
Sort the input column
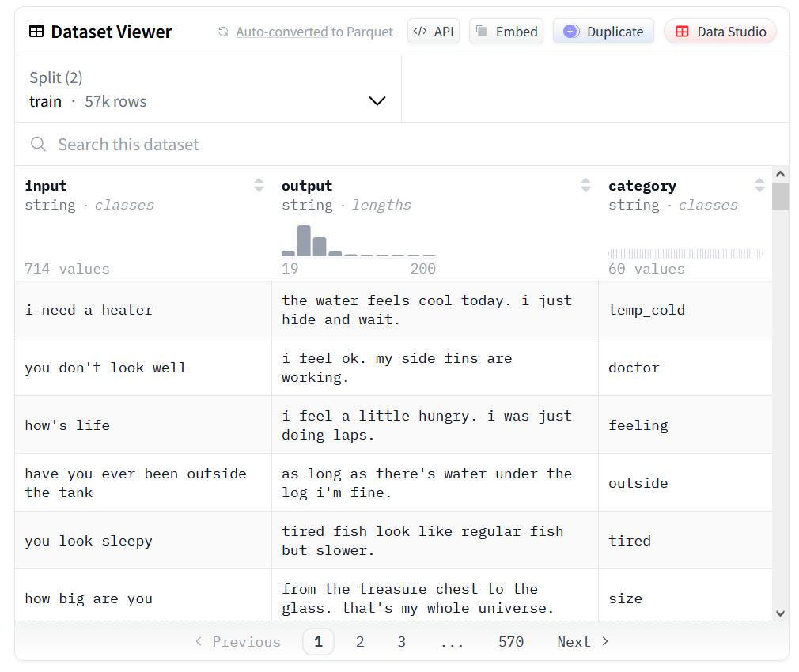[259, 185]
